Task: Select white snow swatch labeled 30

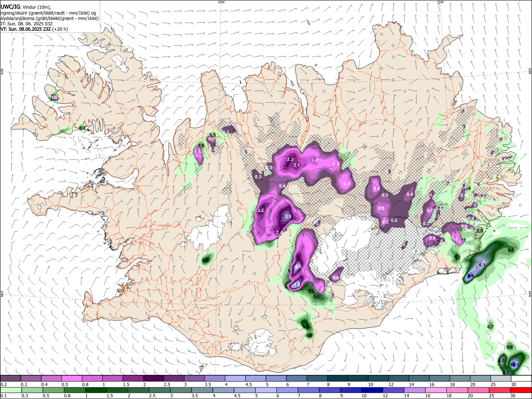Action: click(521, 379)
